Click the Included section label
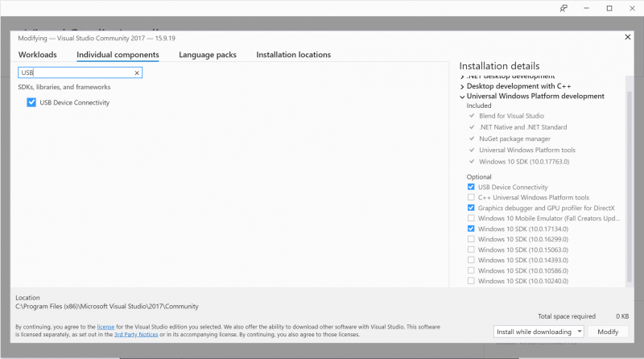The width and height of the screenshot is (644, 359). tap(479, 105)
